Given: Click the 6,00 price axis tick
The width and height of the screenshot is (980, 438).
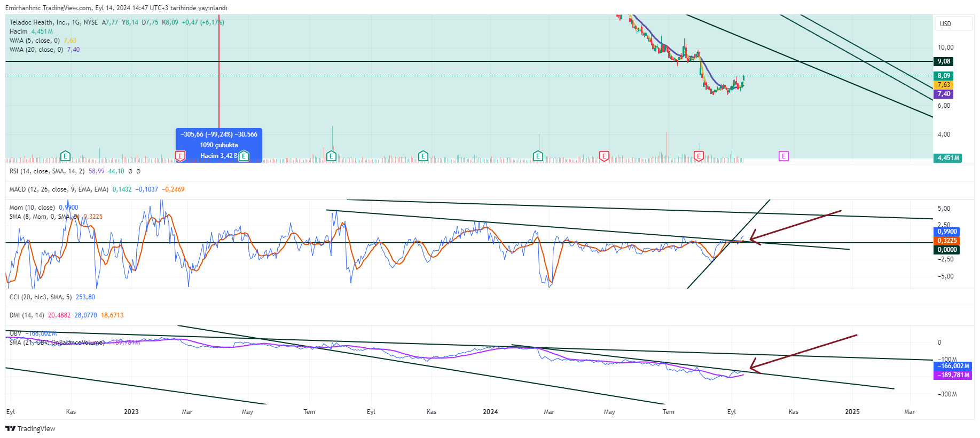Looking at the screenshot, I should pos(944,106).
